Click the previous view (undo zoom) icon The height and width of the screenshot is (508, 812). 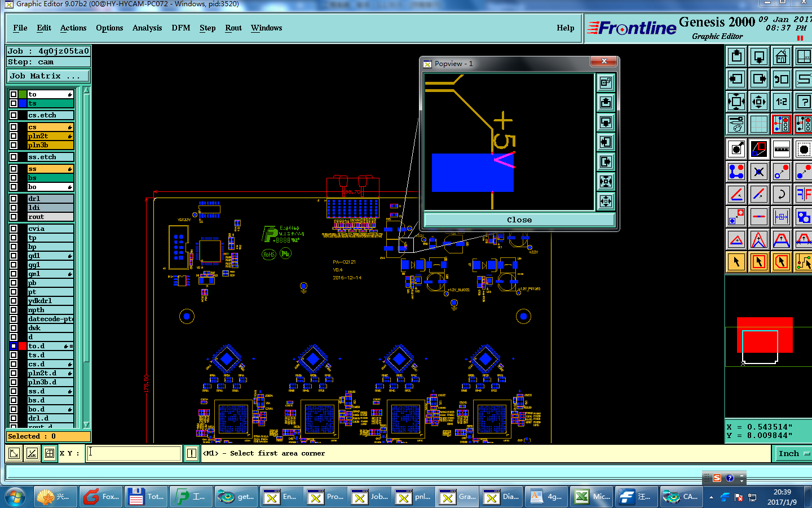[x=782, y=79]
